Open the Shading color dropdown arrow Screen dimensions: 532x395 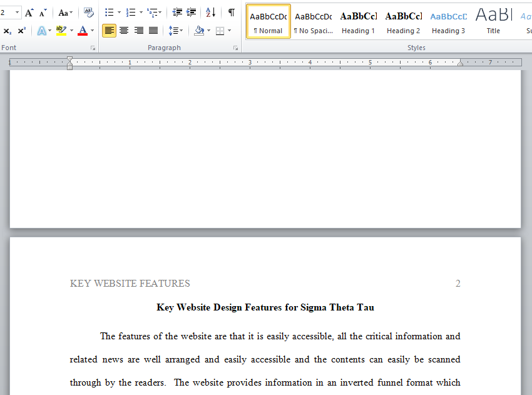coord(208,31)
